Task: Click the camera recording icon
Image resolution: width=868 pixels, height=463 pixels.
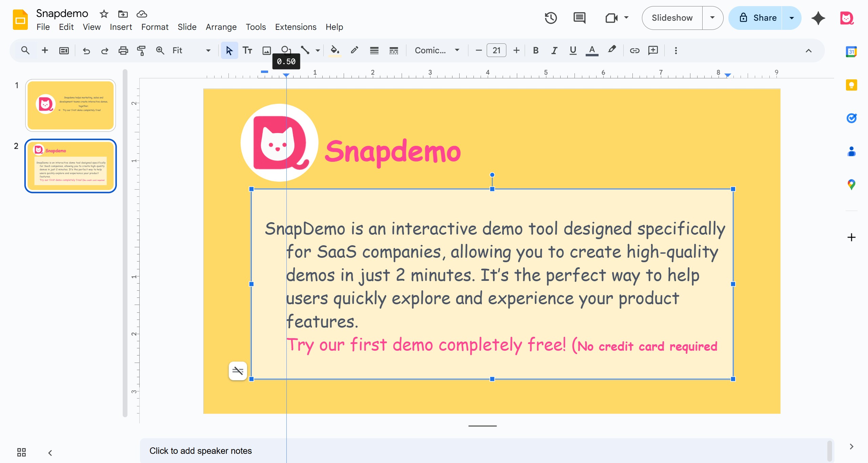Action: pyautogui.click(x=611, y=18)
